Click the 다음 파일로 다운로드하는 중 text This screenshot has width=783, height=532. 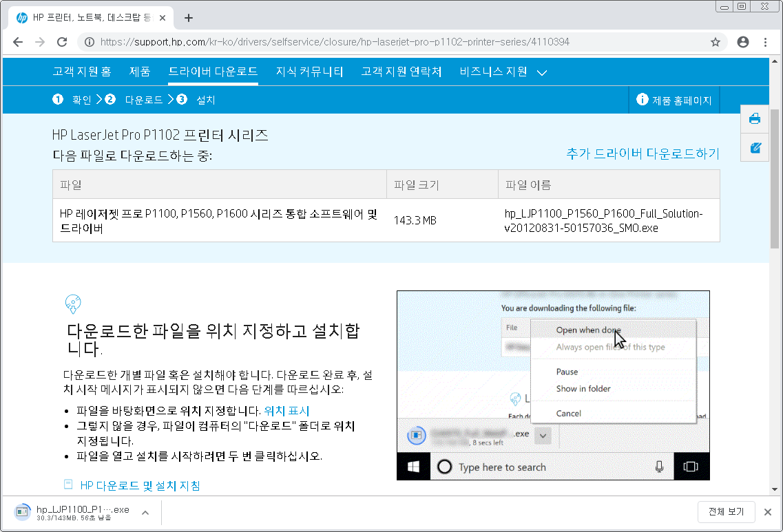tap(132, 156)
